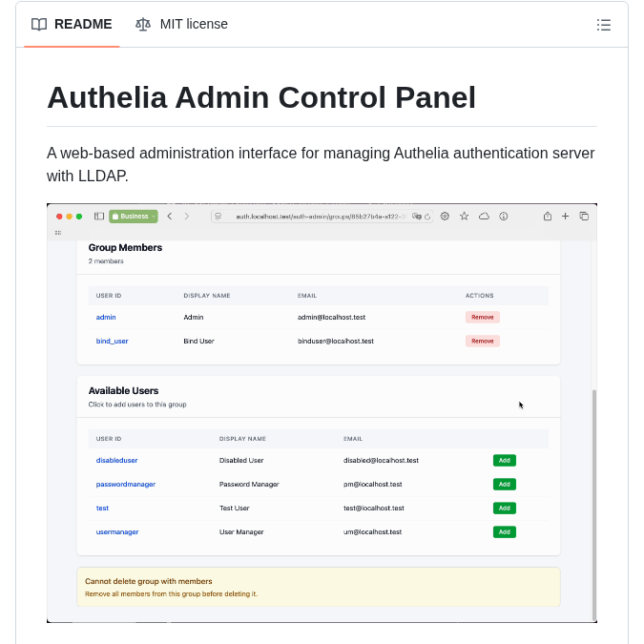Go forward with the browser forward arrow

(x=186, y=216)
